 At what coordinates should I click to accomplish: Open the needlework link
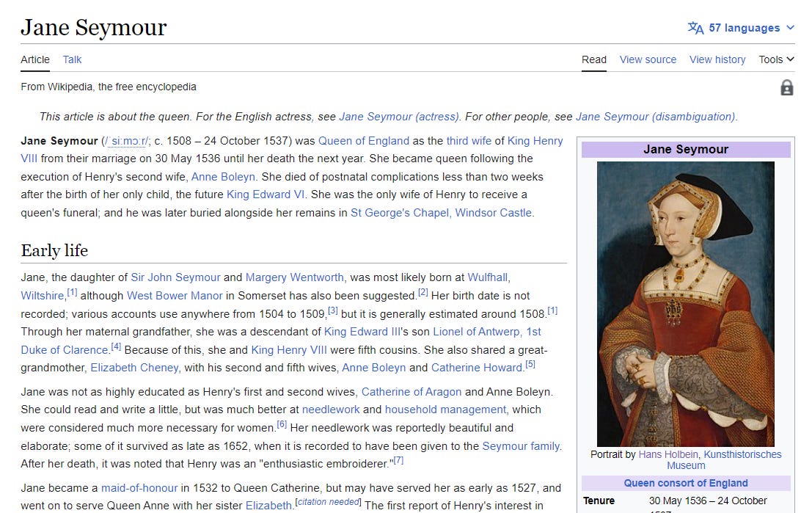(330, 410)
